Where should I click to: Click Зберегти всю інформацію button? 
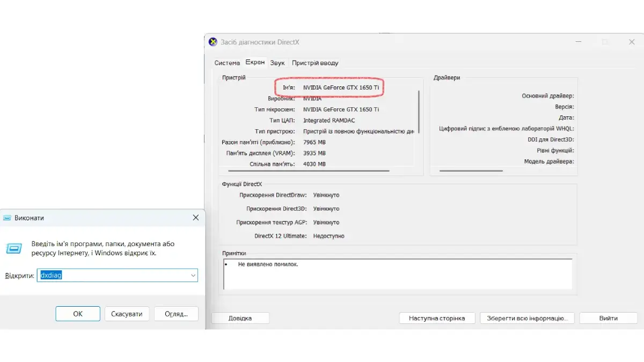[527, 318]
